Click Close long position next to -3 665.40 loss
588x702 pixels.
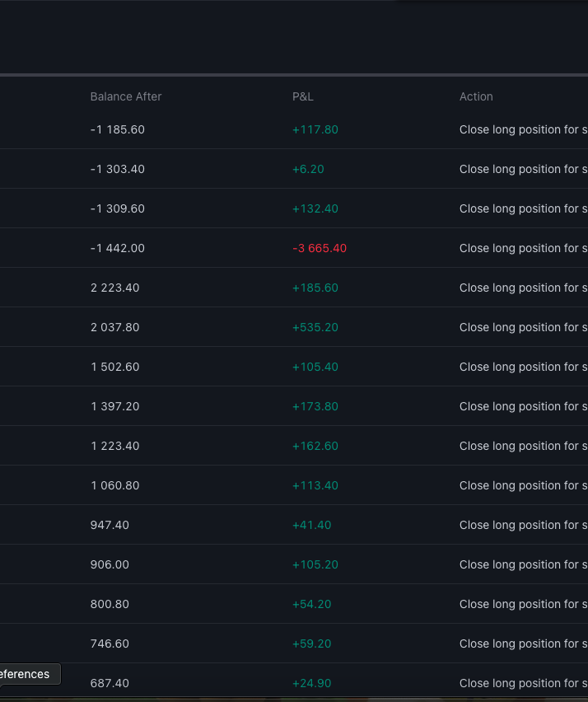click(522, 248)
